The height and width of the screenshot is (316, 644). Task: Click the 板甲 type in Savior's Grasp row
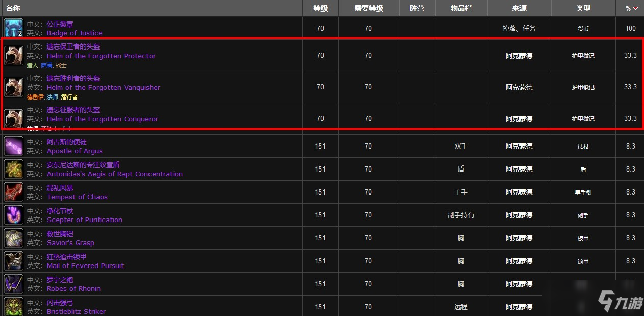(583, 238)
